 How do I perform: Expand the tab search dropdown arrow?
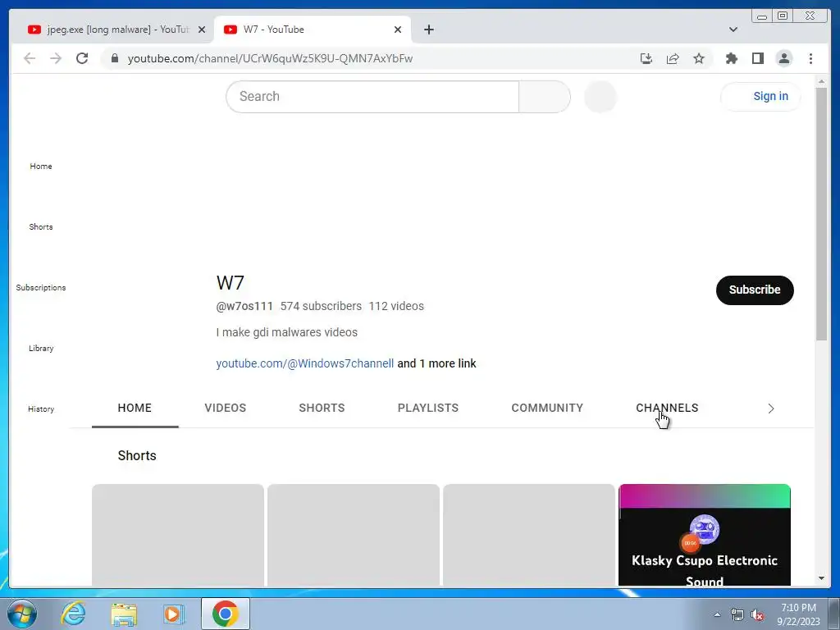coord(733,30)
